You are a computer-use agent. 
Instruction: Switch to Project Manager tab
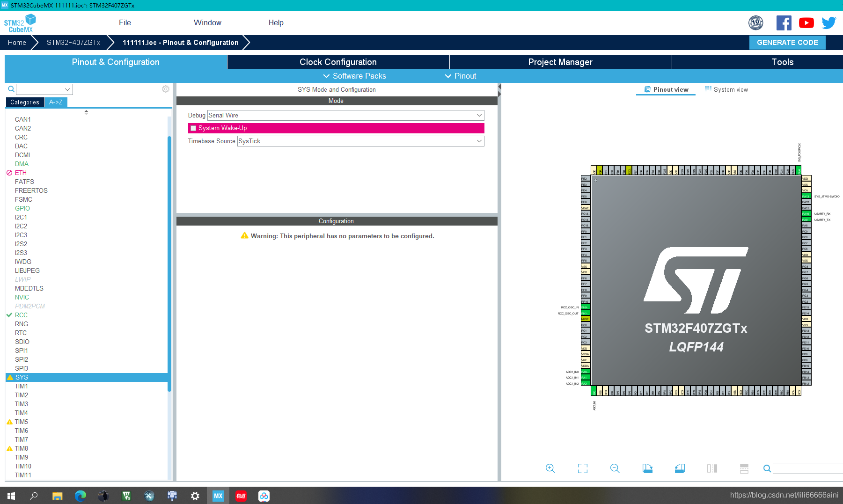[x=560, y=62]
